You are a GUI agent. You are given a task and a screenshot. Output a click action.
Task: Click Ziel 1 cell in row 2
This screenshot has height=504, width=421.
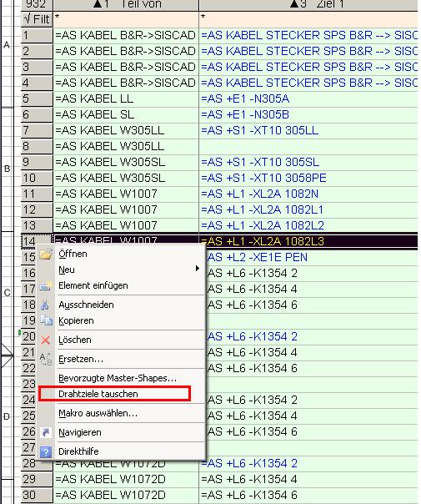[308, 51]
